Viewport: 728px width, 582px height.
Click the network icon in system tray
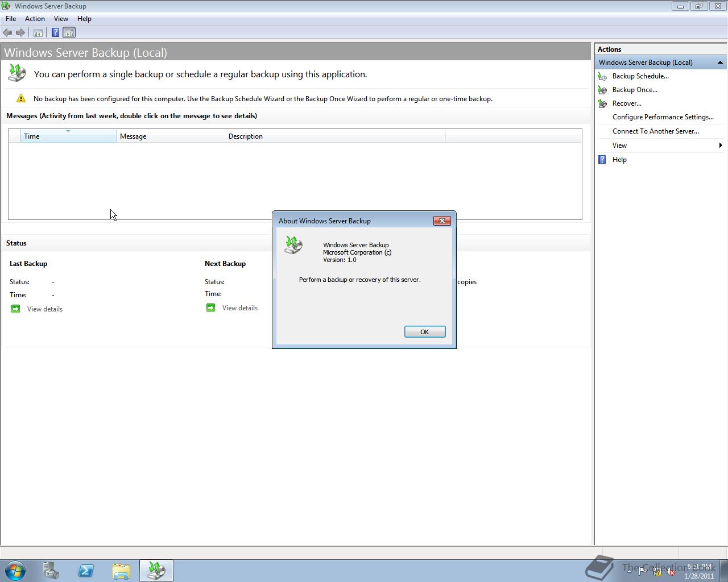(657, 571)
